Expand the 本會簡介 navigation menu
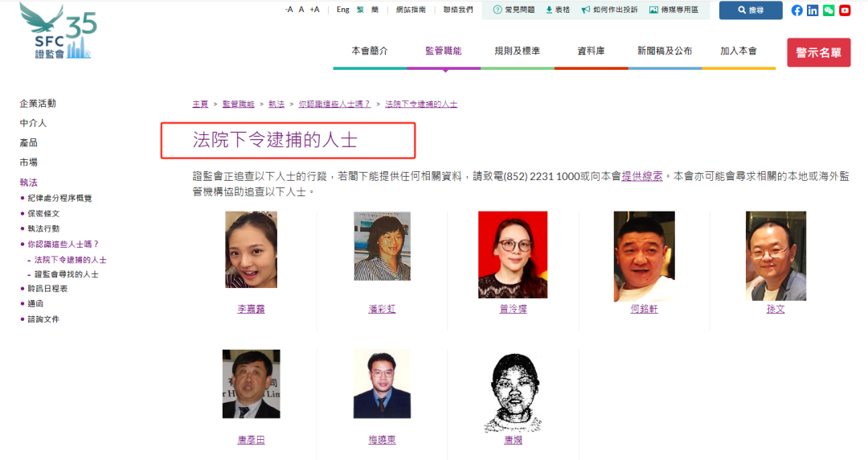868x460 pixels. click(x=370, y=51)
